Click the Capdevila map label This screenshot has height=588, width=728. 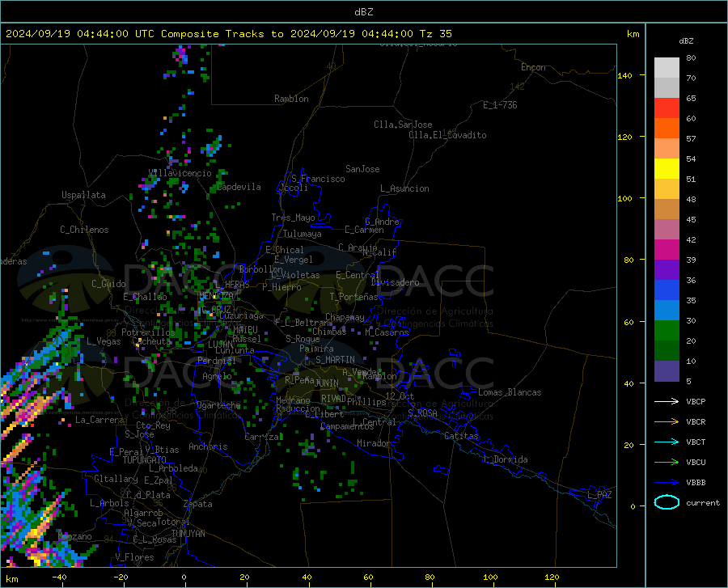point(239,187)
